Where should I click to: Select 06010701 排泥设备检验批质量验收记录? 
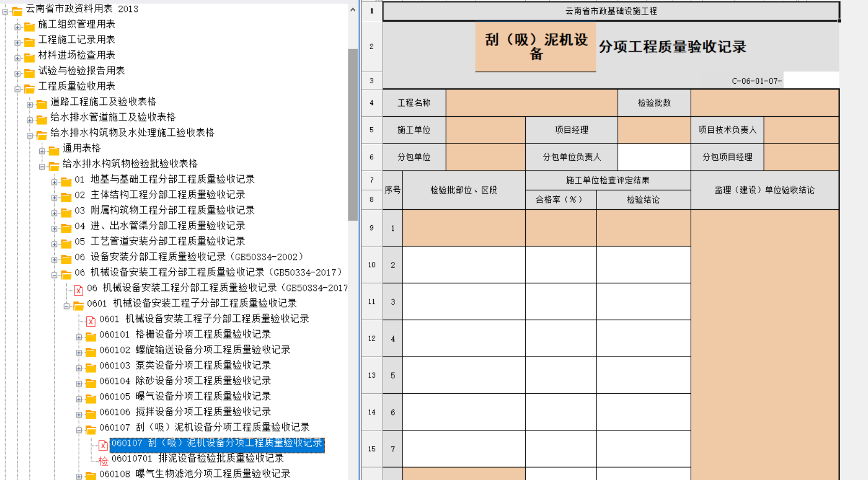197,458
